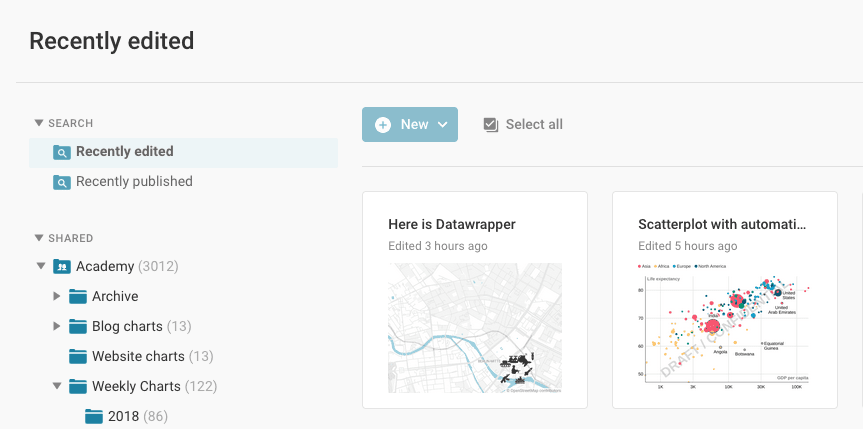Click the plus icon on New button

coord(383,124)
